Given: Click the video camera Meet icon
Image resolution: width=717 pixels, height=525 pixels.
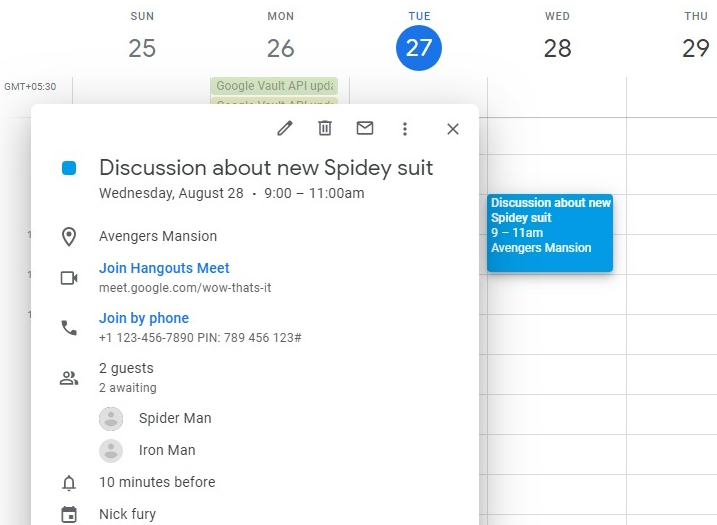Looking at the screenshot, I should click(69, 277).
